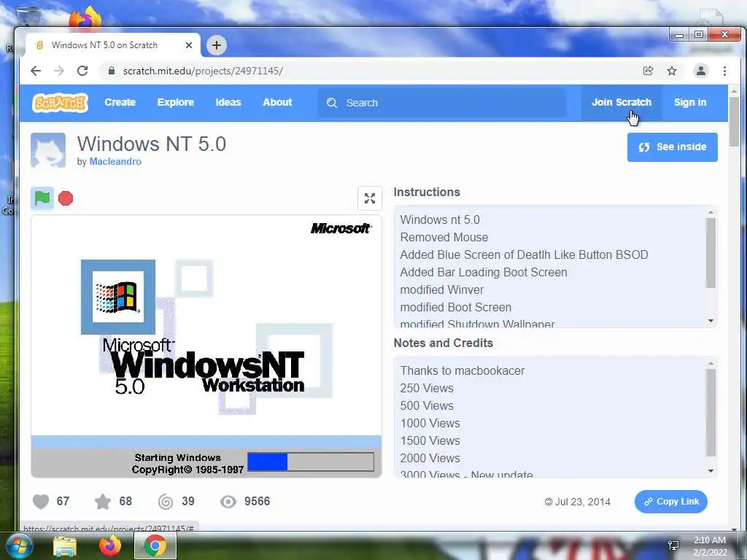
Task: Bookmark this page with the star icon
Action: tap(672, 71)
